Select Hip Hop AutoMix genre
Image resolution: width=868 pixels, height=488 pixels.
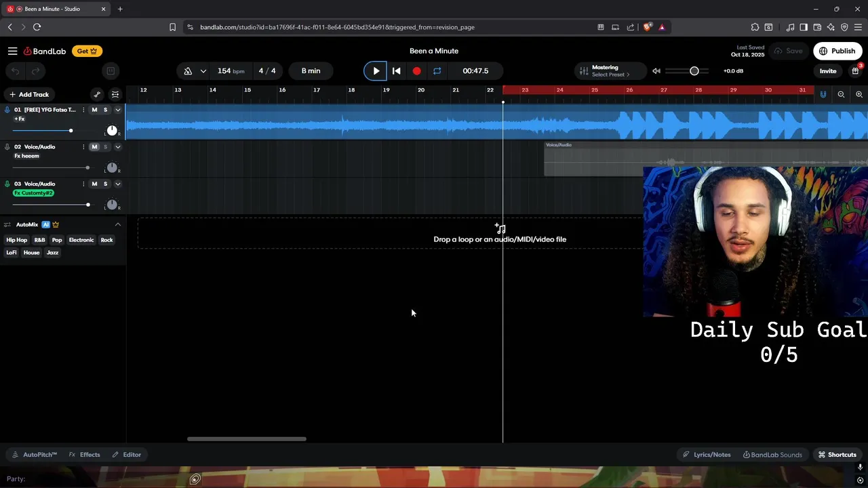tap(17, 240)
